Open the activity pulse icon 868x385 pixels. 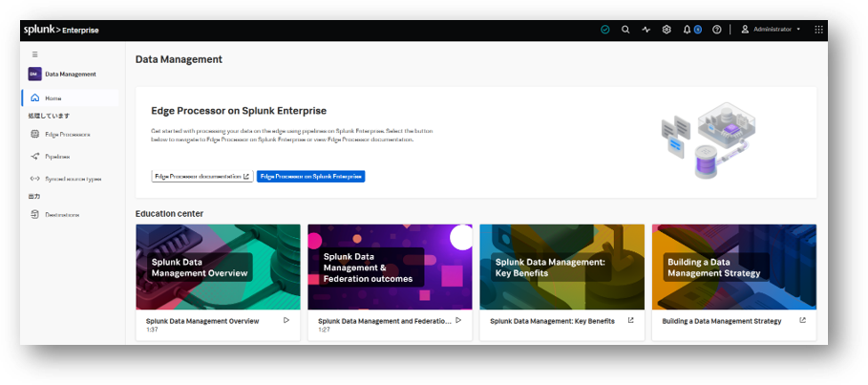646,30
